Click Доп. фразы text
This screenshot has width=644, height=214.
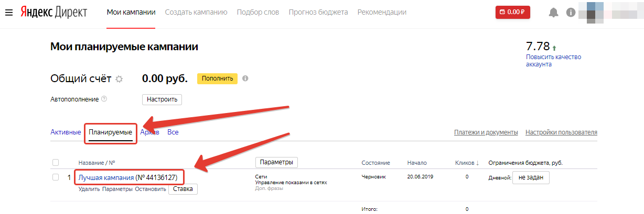(x=269, y=188)
